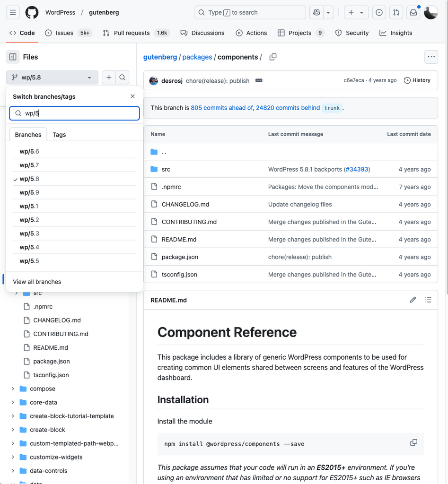
Task: Open the notifications inbox icon
Action: click(x=413, y=13)
